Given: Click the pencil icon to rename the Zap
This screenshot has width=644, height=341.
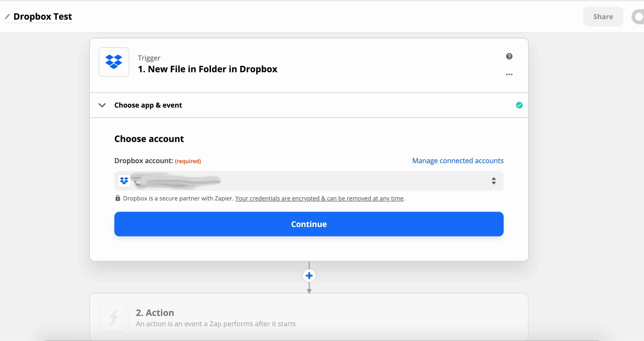Looking at the screenshot, I should click(x=7, y=16).
